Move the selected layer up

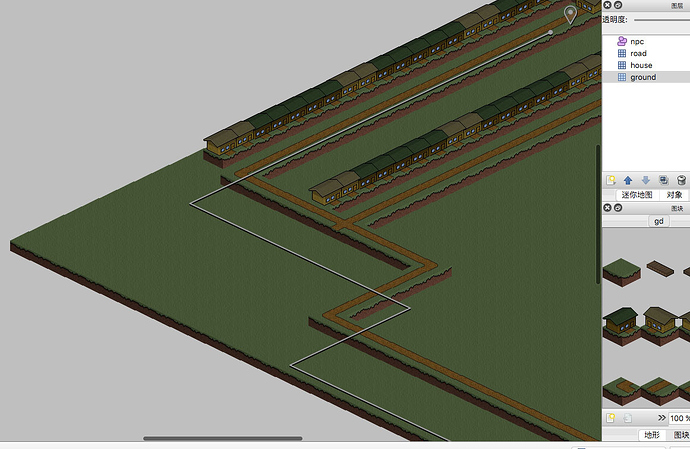click(x=628, y=180)
